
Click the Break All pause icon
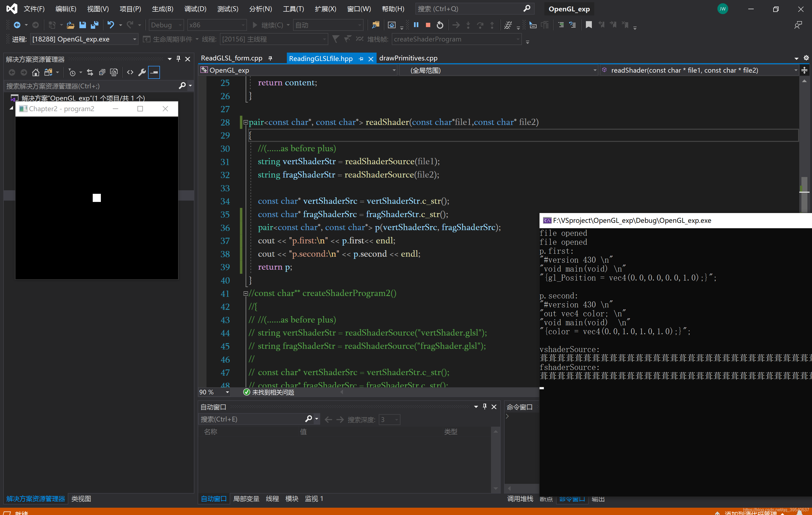416,25
